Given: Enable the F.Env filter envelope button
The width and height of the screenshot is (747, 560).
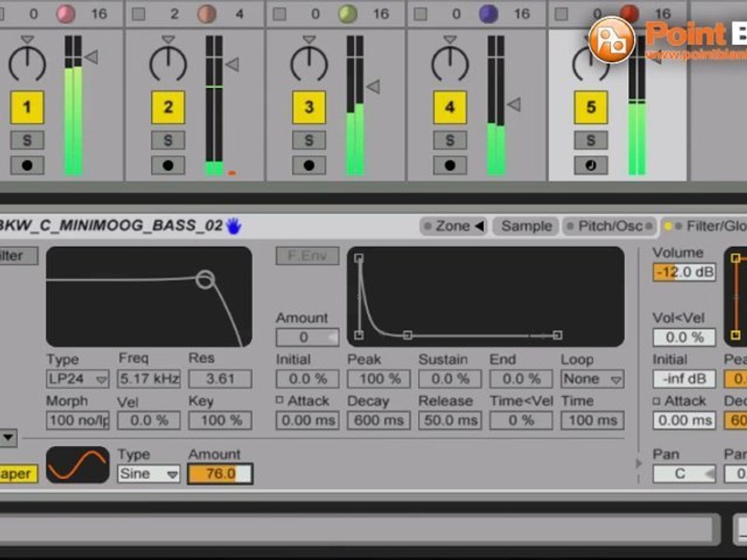Looking at the screenshot, I should pos(308,256).
